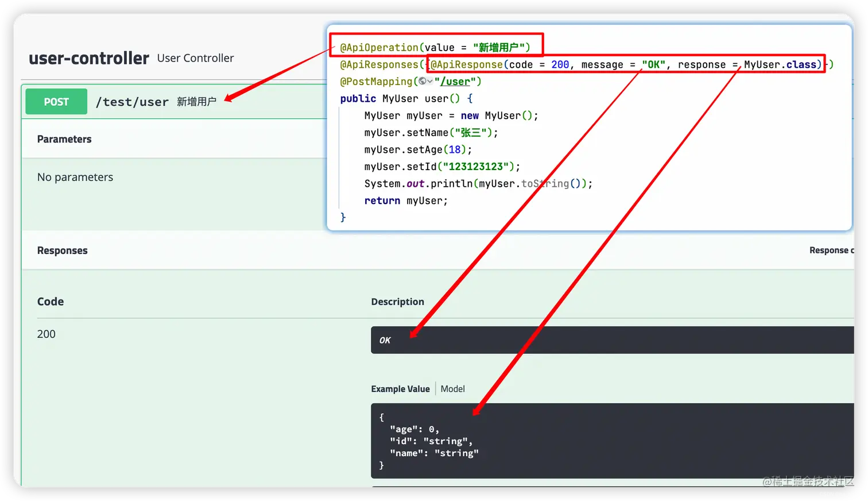Click the green POST method button
The width and height of the screenshot is (868, 501).
click(56, 102)
